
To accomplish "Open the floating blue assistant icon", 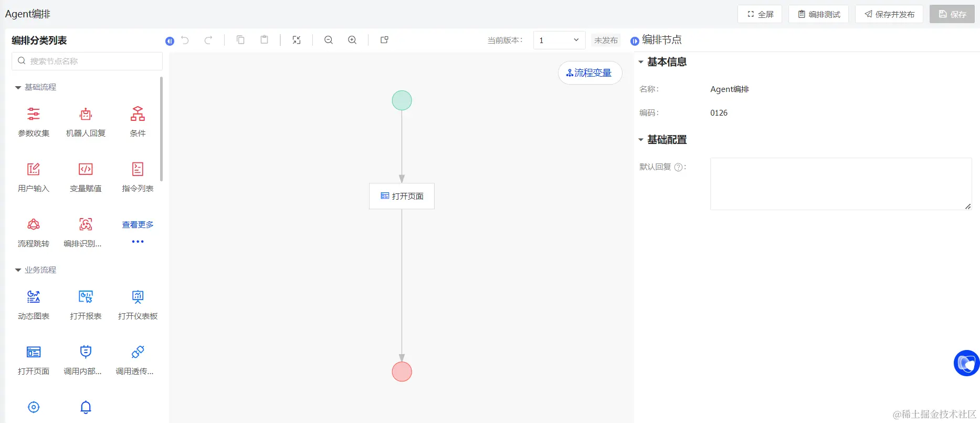I will (x=966, y=363).
